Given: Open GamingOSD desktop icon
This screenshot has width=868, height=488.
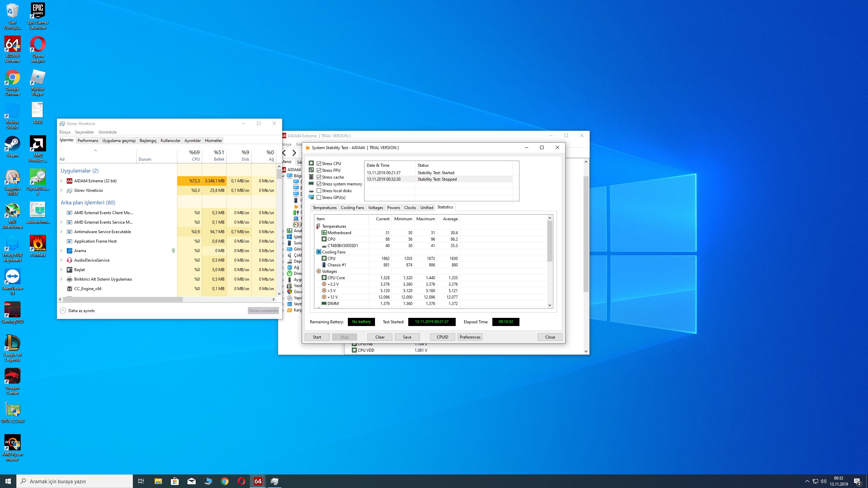Looking at the screenshot, I should [13, 312].
